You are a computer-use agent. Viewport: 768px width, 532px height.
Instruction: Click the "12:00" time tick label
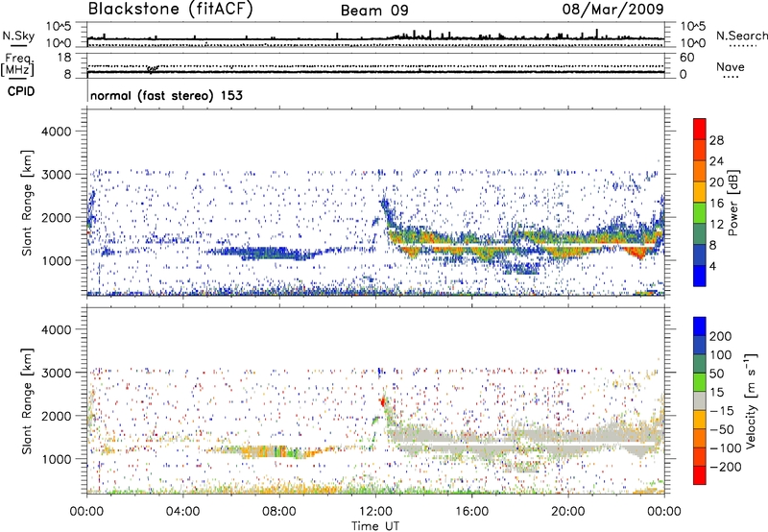coord(375,512)
